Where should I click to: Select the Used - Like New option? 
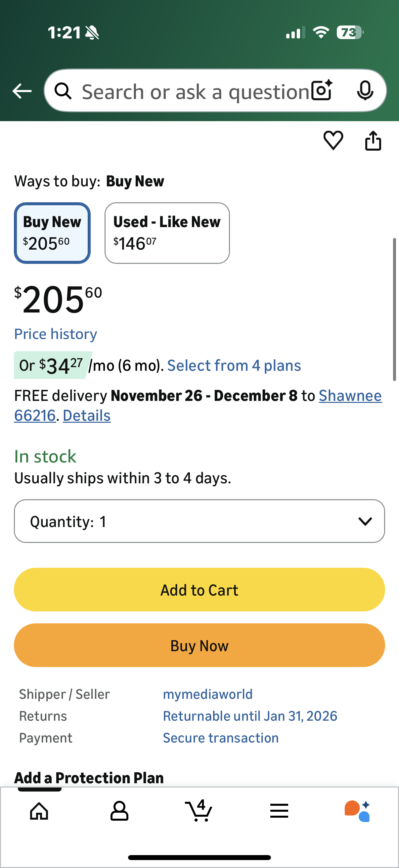[x=167, y=233]
